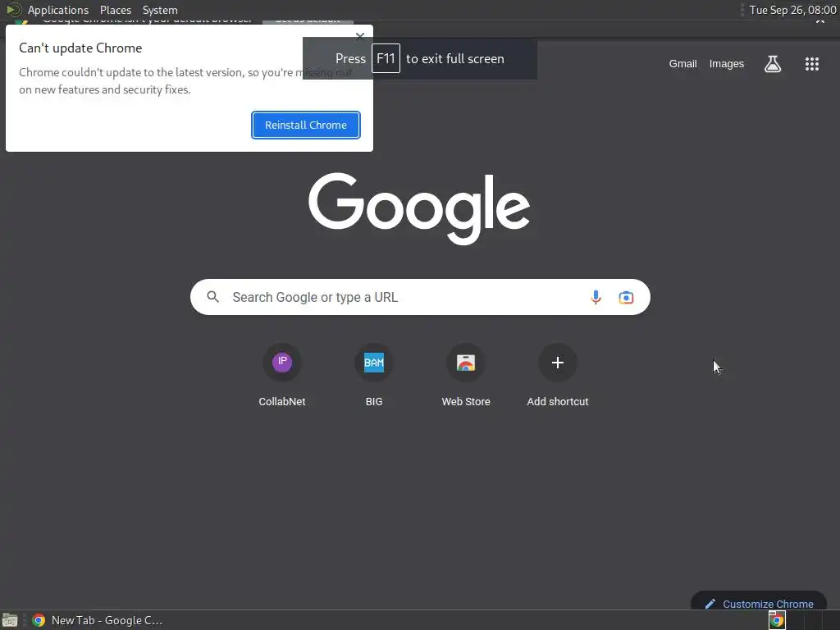This screenshot has height=630, width=840.
Task: Close the Can't update Chrome popup
Action: pyautogui.click(x=360, y=36)
